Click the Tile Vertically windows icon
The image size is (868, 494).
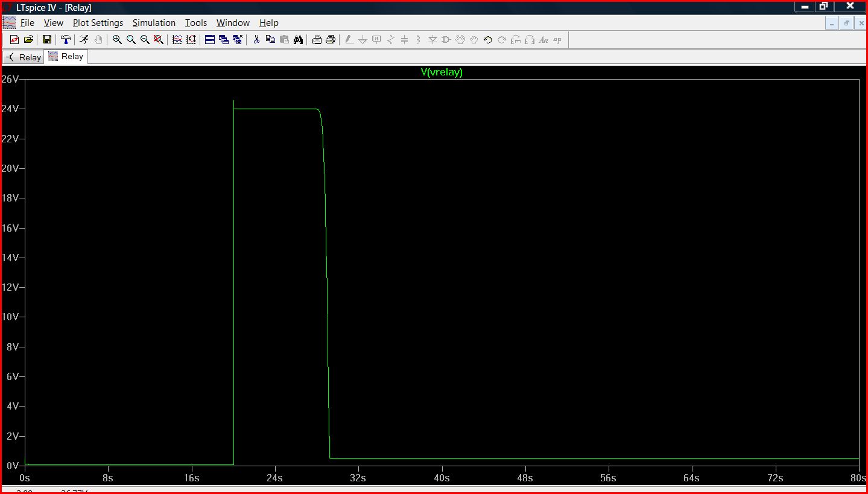point(224,40)
